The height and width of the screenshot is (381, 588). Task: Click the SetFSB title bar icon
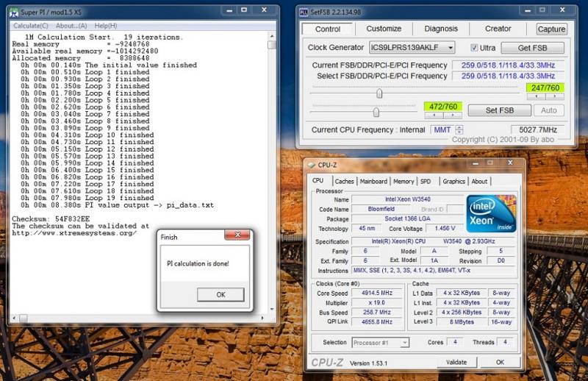[x=304, y=13]
